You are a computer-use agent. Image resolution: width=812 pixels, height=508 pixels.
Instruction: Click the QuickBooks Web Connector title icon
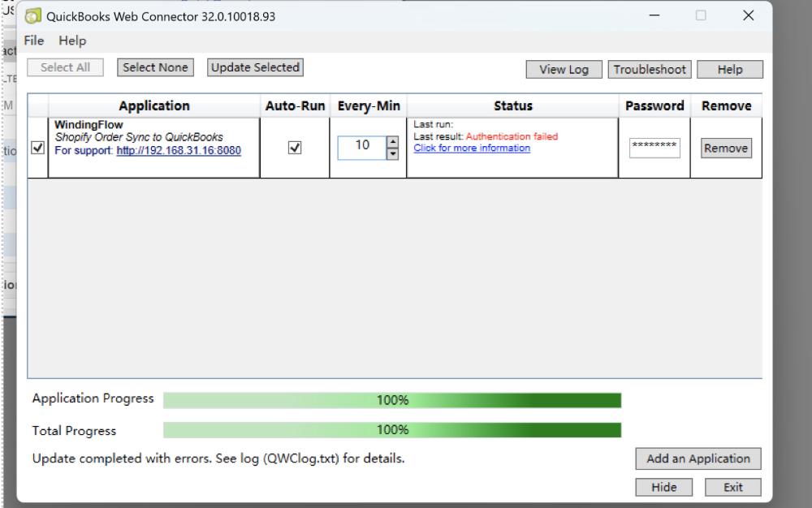[x=33, y=16]
